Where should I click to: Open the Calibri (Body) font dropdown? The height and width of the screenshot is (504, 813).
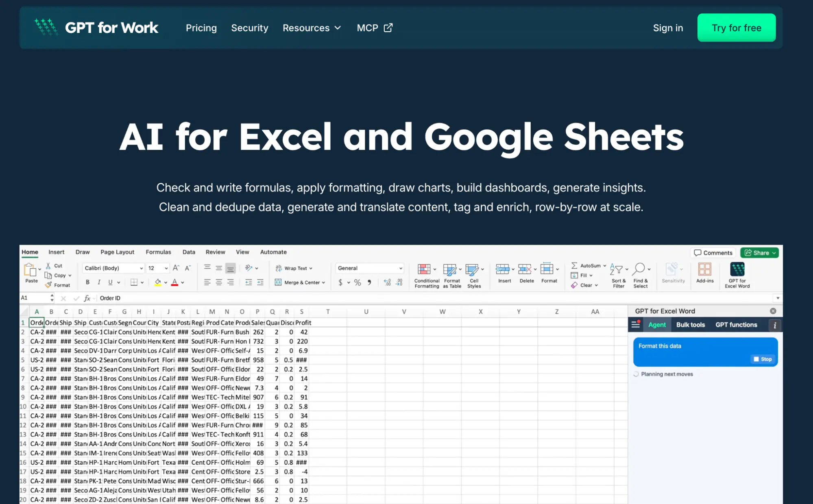[x=113, y=268]
